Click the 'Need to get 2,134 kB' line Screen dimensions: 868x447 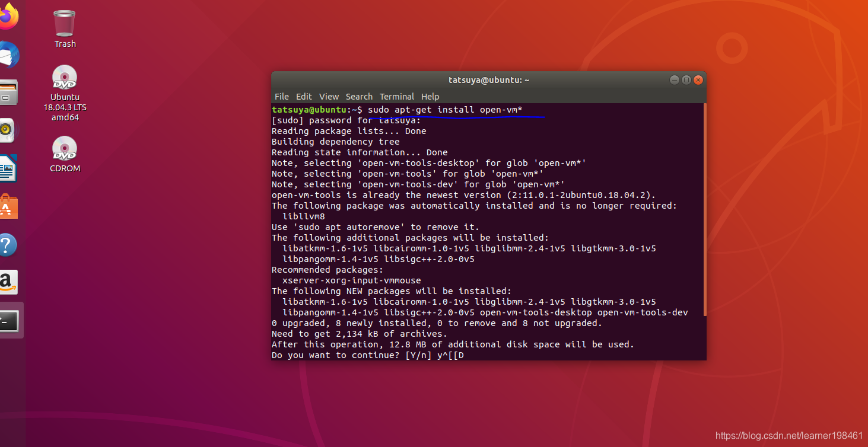pos(360,334)
